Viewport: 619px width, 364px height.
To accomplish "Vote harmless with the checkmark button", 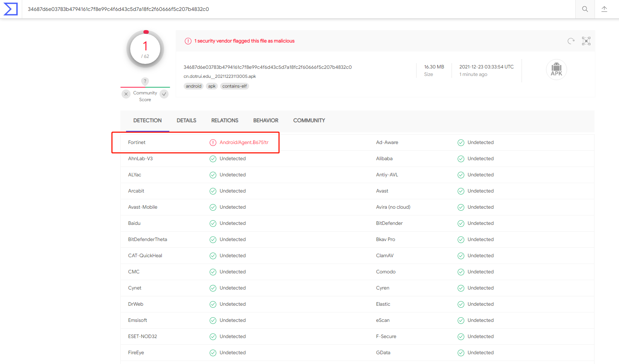I will 164,94.
